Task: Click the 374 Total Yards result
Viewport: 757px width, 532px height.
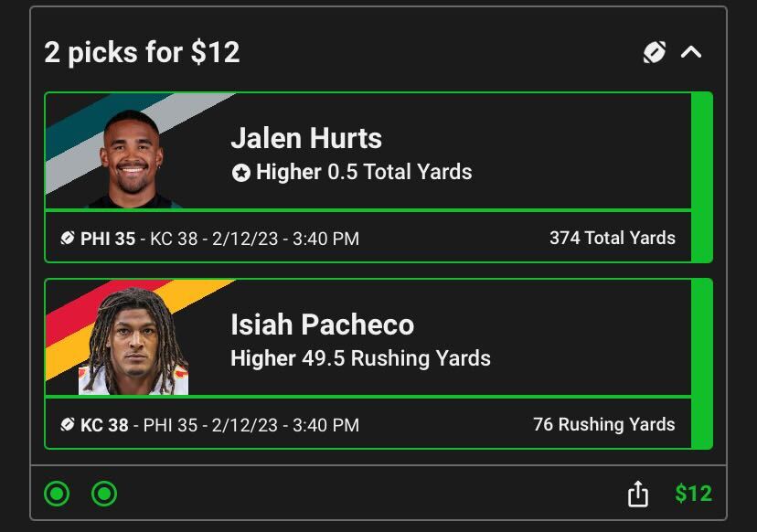Action: pyautogui.click(x=612, y=239)
